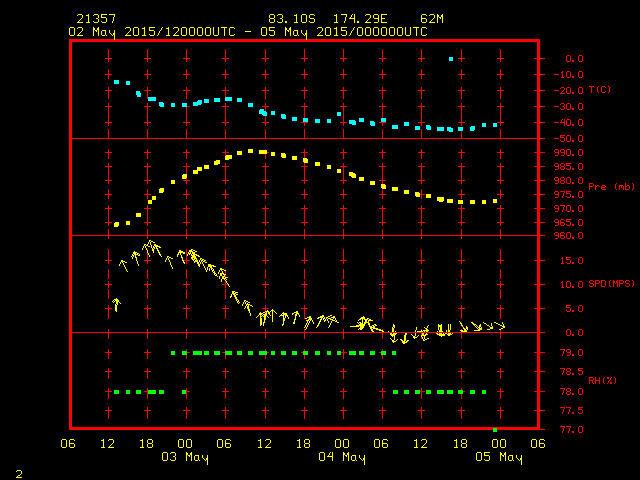This screenshot has height=480, width=640.
Task: Click the RH(%) axis label
Action: pyautogui.click(x=602, y=380)
